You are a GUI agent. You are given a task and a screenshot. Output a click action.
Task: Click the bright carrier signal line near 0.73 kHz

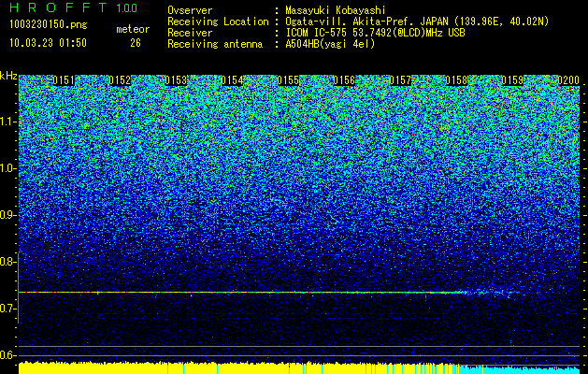(x=244, y=292)
